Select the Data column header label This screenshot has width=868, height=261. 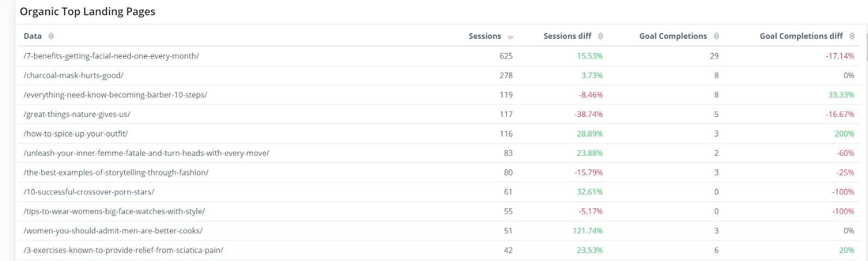(x=33, y=36)
